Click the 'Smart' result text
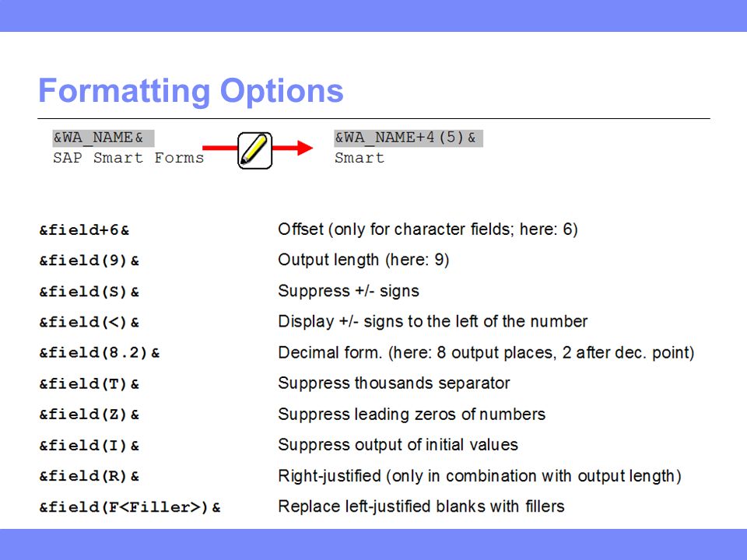 359,158
